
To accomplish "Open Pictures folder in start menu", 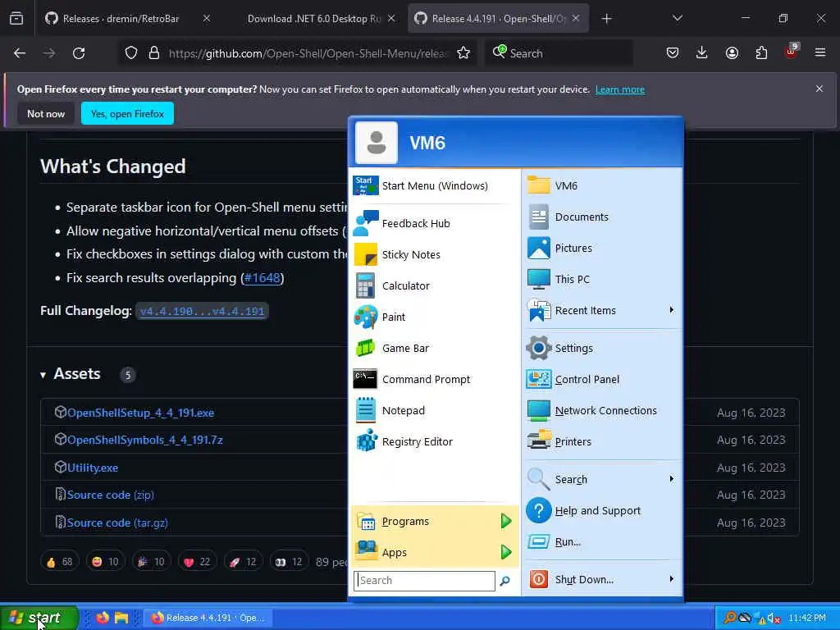I will (603, 248).
